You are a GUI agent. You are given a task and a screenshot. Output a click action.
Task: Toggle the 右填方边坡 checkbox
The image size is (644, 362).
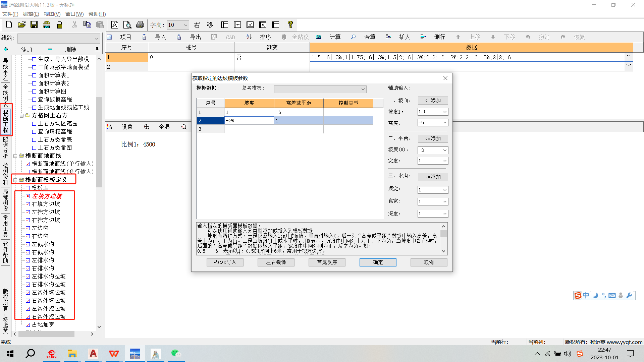[x=28, y=204]
